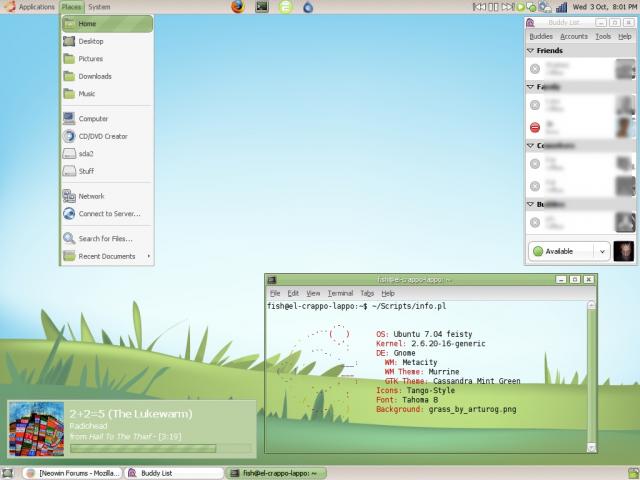Open Home folder from Places

pos(107,24)
